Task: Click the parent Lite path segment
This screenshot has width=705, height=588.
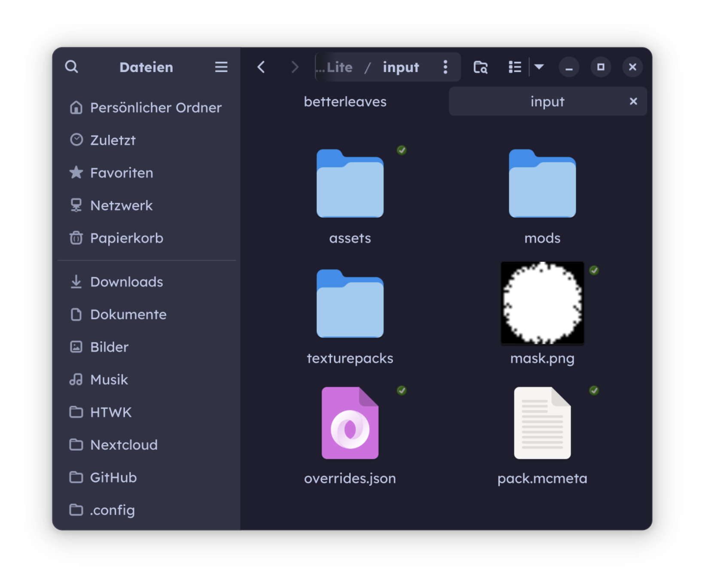Action: point(338,67)
